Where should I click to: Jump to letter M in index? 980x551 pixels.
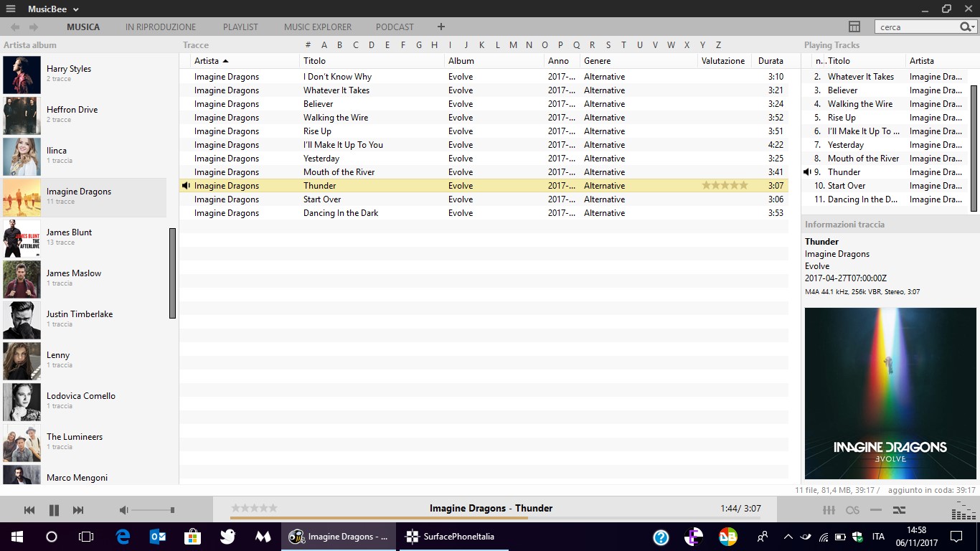point(513,44)
